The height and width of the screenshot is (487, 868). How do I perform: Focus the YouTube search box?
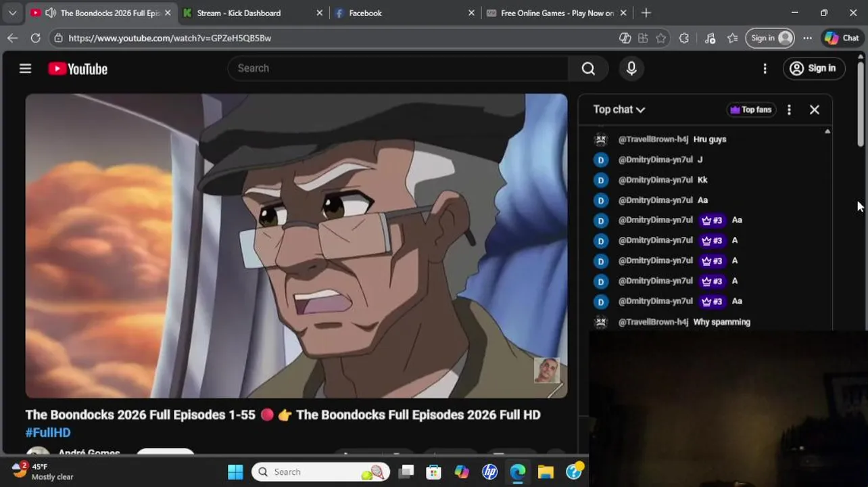click(x=399, y=68)
